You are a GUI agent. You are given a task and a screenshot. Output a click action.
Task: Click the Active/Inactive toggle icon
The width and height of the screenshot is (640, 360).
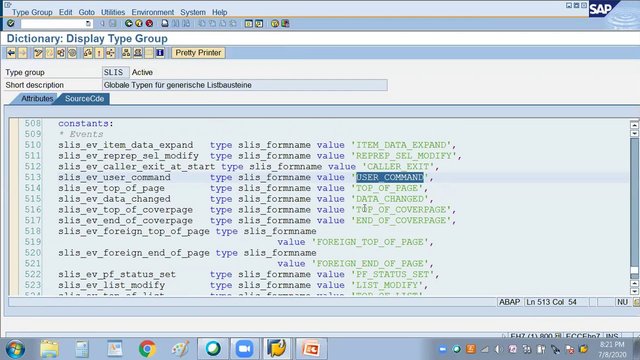(x=49, y=53)
